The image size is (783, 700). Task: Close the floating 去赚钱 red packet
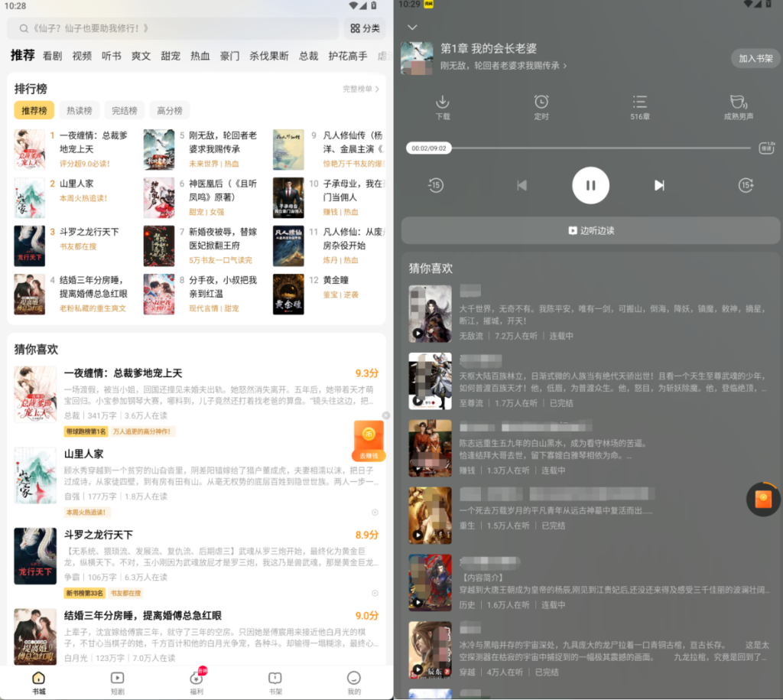coord(386,415)
